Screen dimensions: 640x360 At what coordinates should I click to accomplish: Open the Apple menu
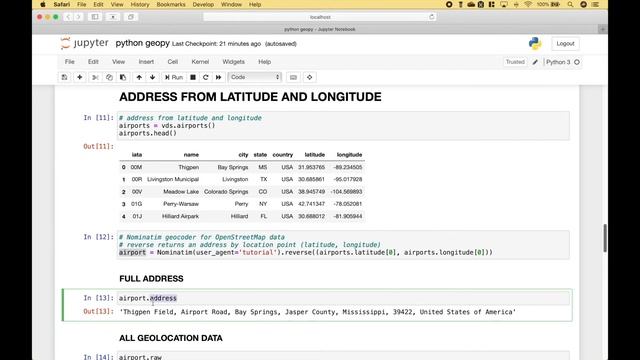[x=43, y=4]
